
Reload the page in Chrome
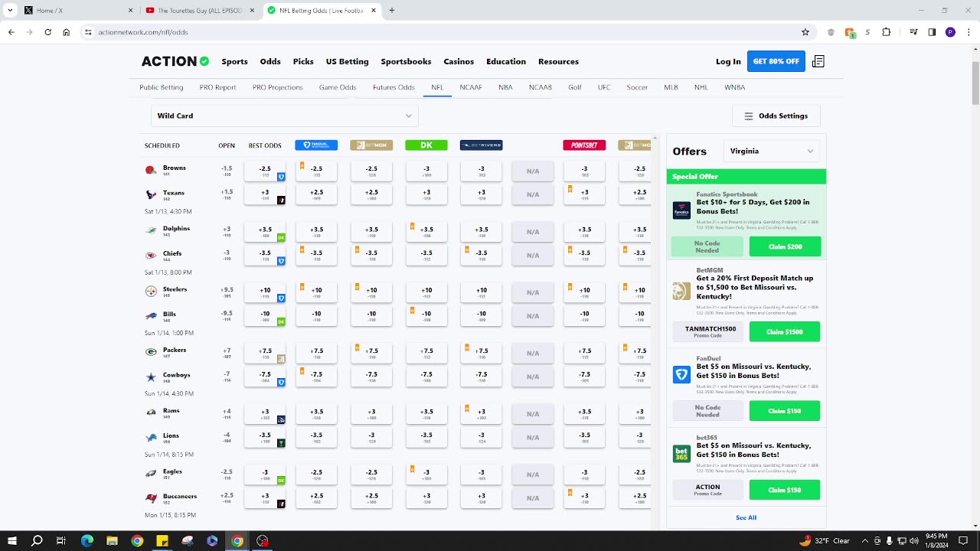coord(47,32)
